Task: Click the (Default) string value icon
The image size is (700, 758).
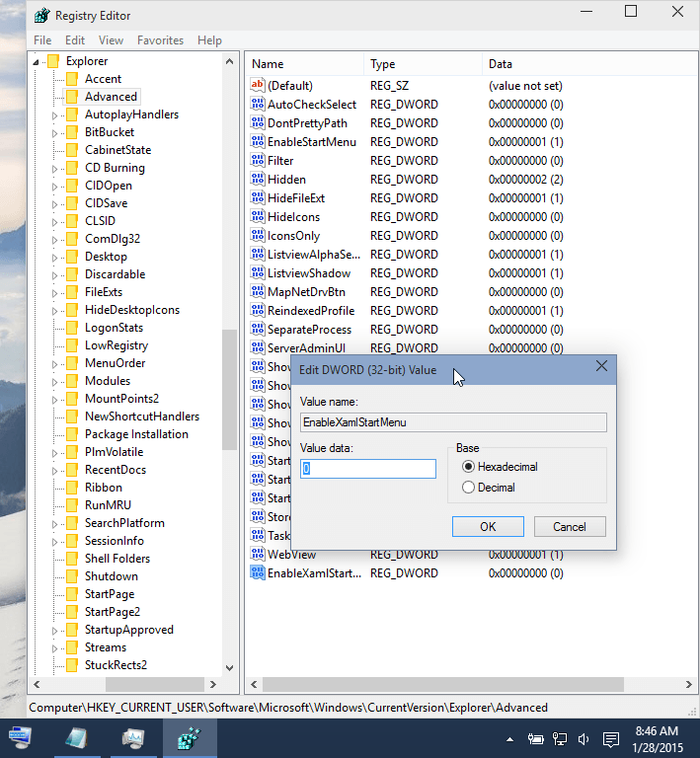Action: pos(258,85)
